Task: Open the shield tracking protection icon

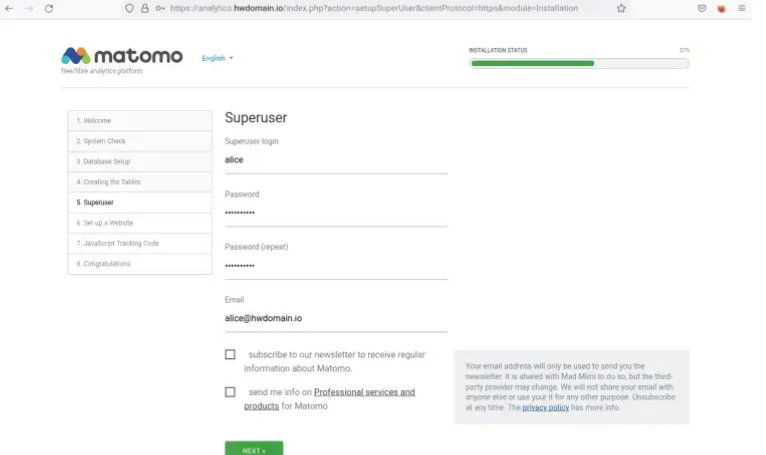Action: click(129, 8)
